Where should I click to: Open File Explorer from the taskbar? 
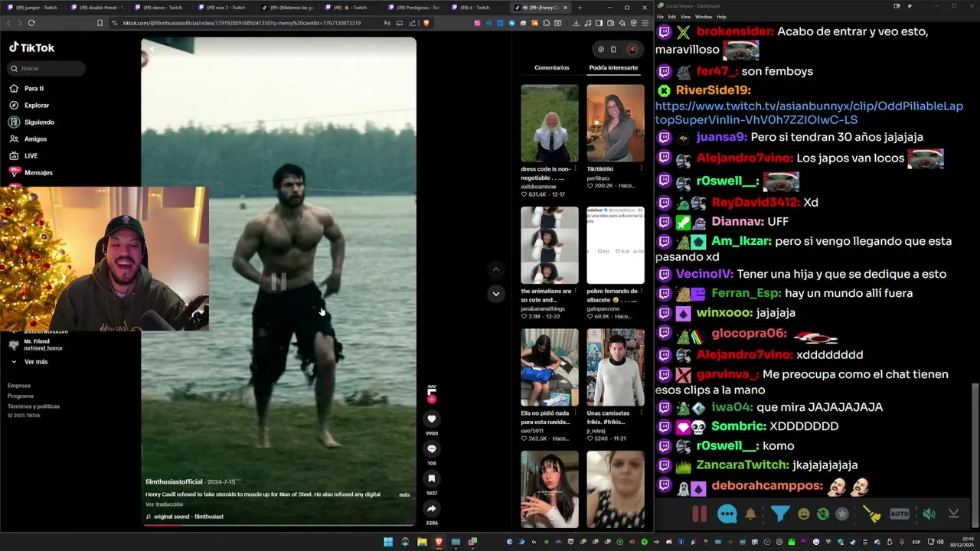tap(422, 542)
